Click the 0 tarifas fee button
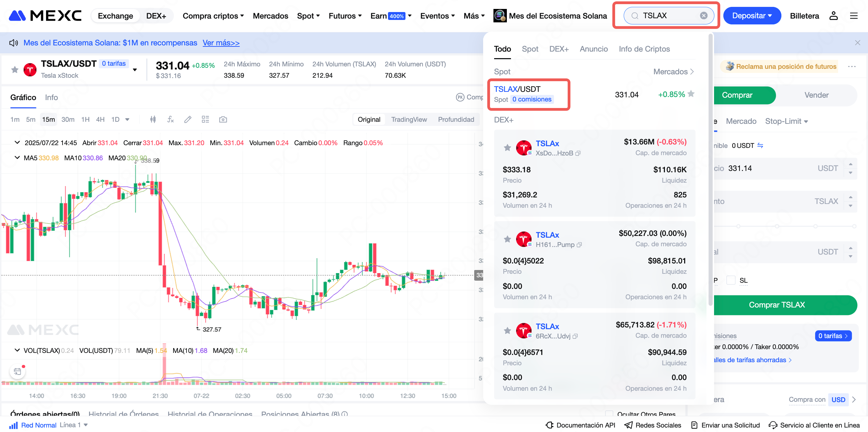 pos(833,336)
